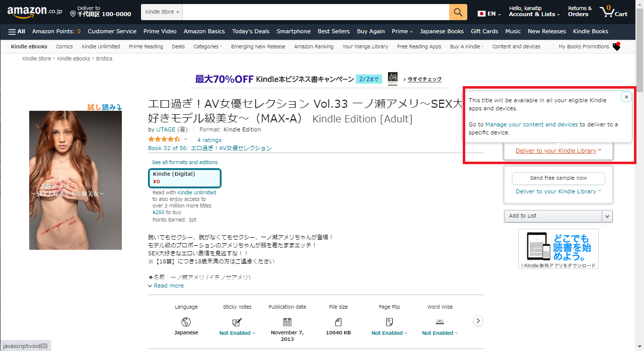
Task: Click into the search text field
Action: pyautogui.click(x=316, y=12)
